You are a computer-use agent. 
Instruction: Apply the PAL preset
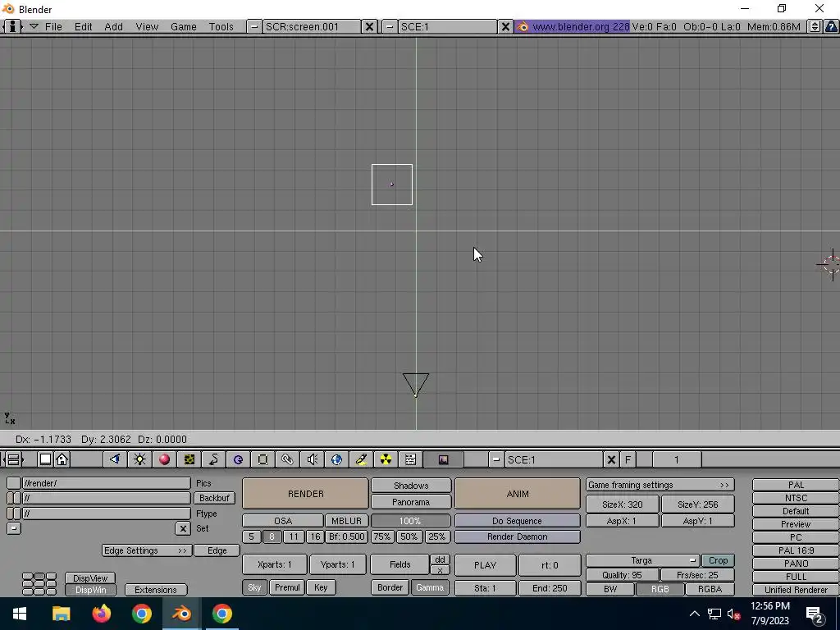796,485
